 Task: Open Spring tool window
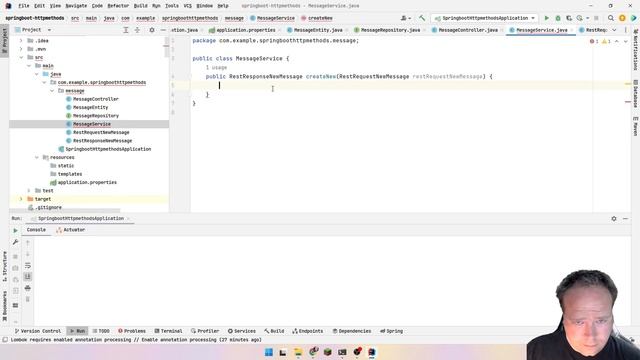point(391,331)
